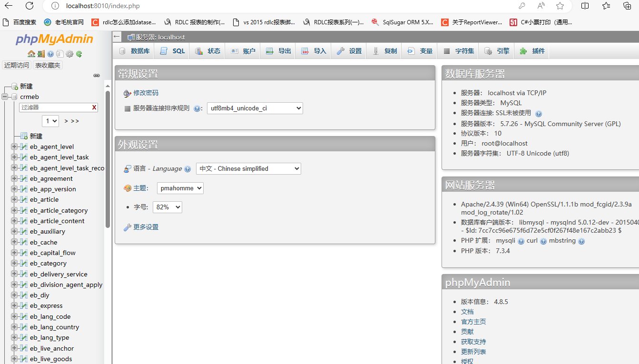Click the link-with-main-panel chain icon
The image size is (639, 364).
[97, 75]
